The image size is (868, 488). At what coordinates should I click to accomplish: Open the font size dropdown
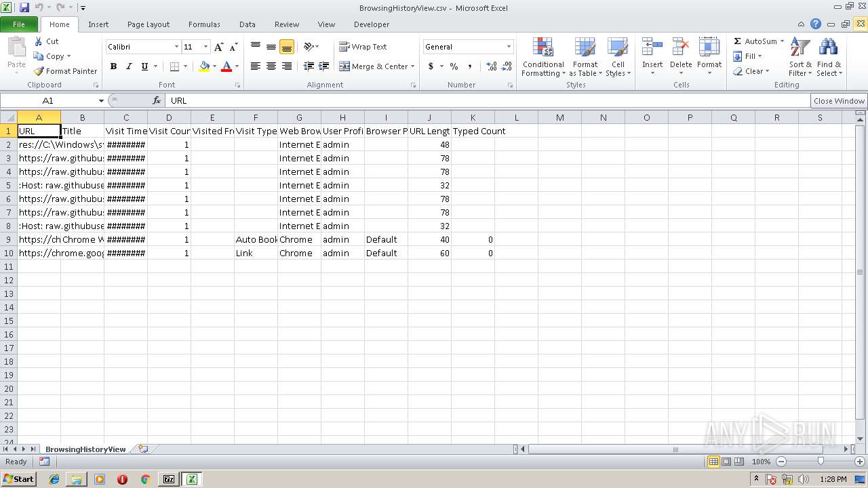pos(205,47)
